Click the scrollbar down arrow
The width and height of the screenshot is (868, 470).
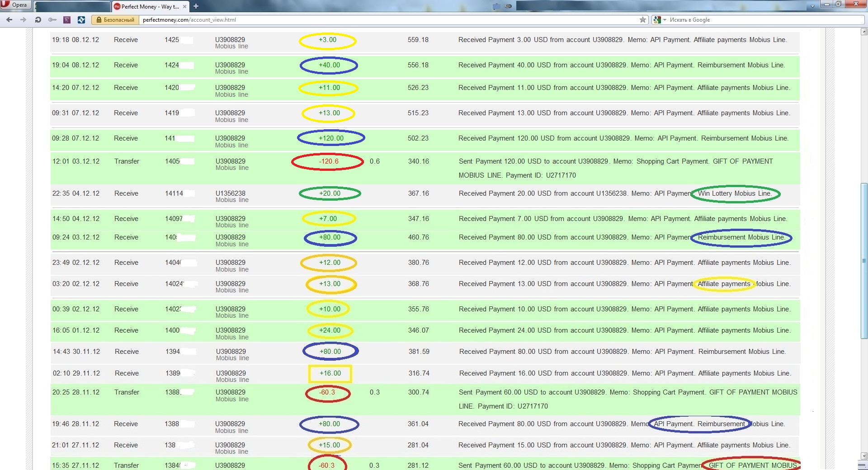(864, 456)
